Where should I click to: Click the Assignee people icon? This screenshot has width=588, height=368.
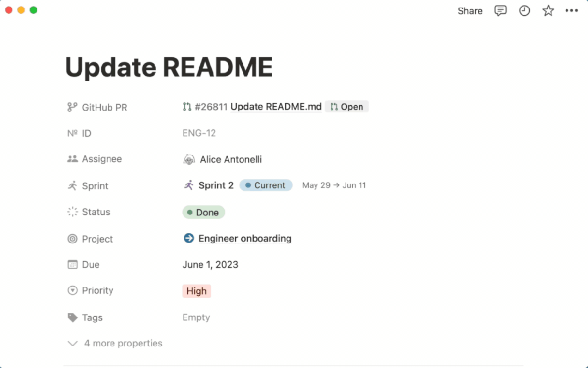pos(72,159)
